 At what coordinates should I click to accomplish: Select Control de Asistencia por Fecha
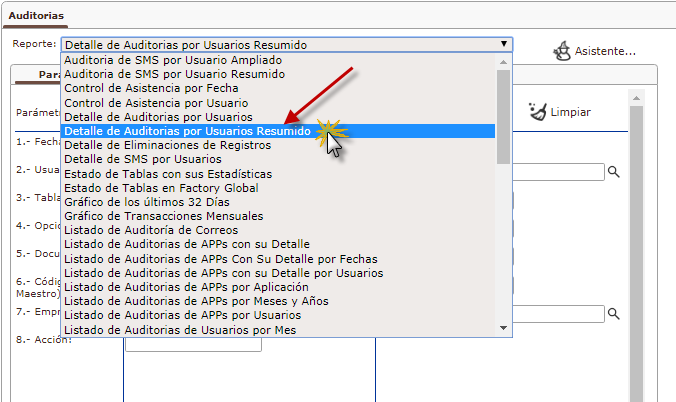coord(151,88)
